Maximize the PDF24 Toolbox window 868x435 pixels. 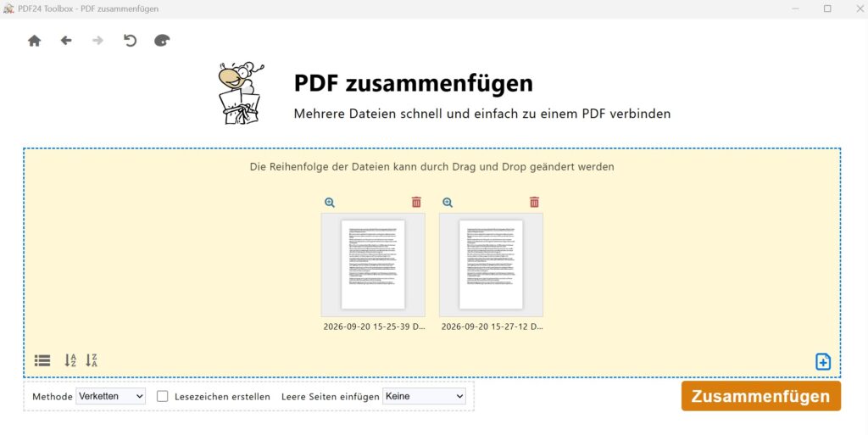click(x=827, y=8)
